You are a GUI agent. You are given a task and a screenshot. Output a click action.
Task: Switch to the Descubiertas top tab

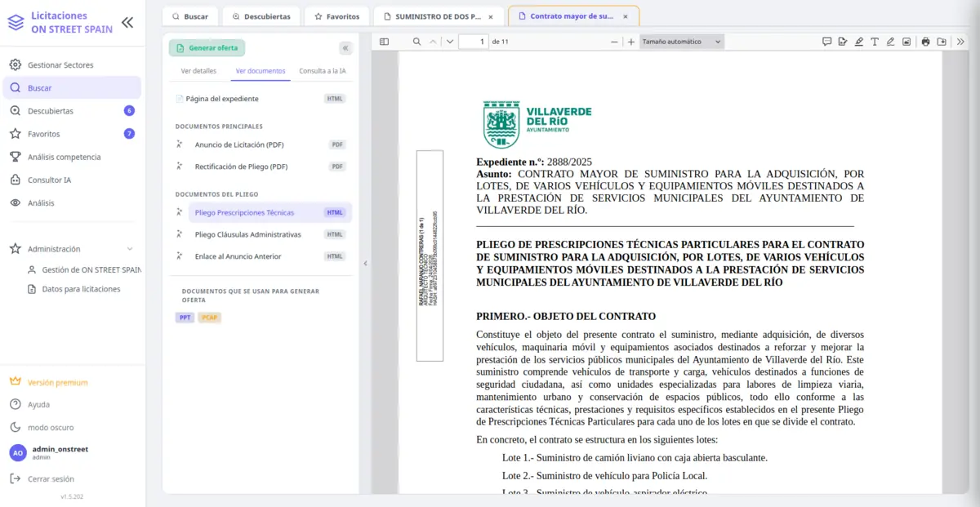[x=261, y=16]
